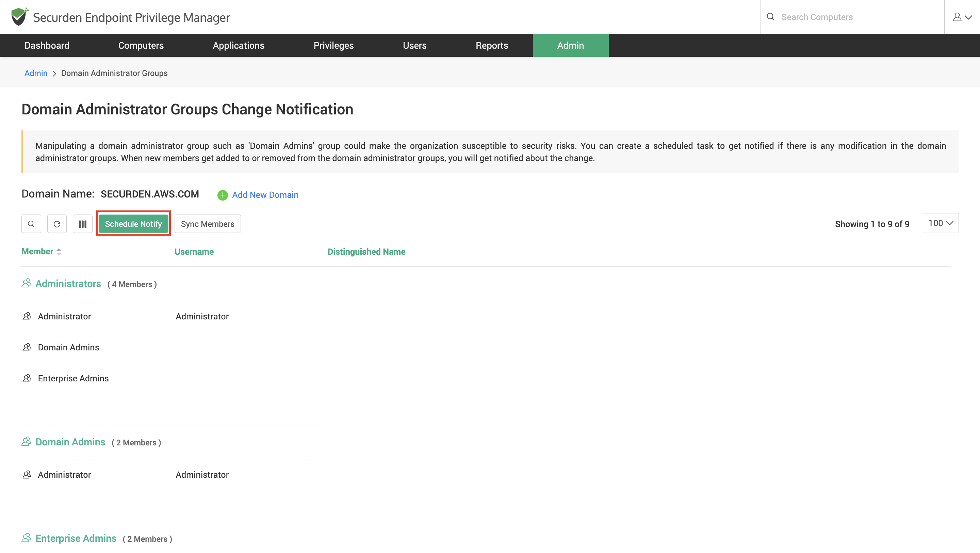Screen dimensions: 980x553
Task: Click the Add New Domain link
Action: [265, 195]
